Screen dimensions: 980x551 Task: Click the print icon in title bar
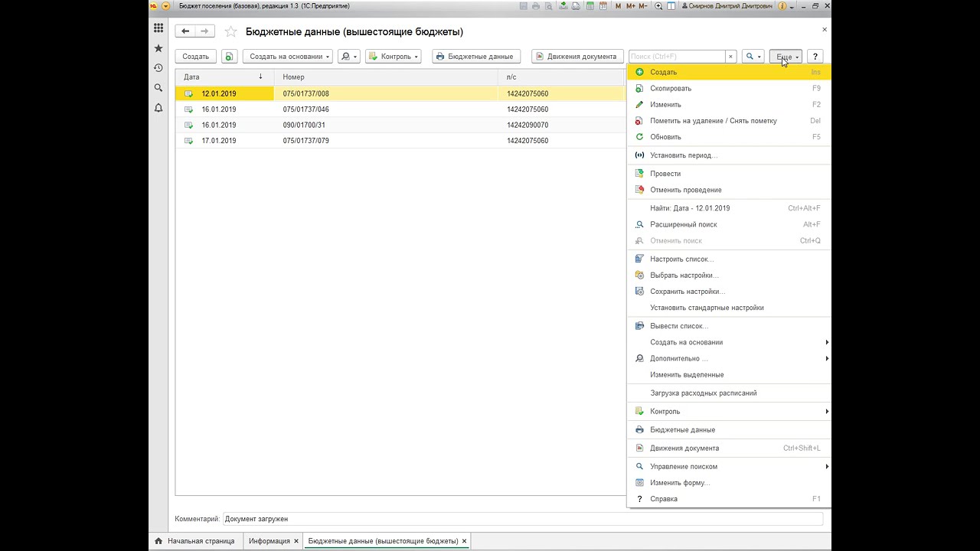click(536, 6)
